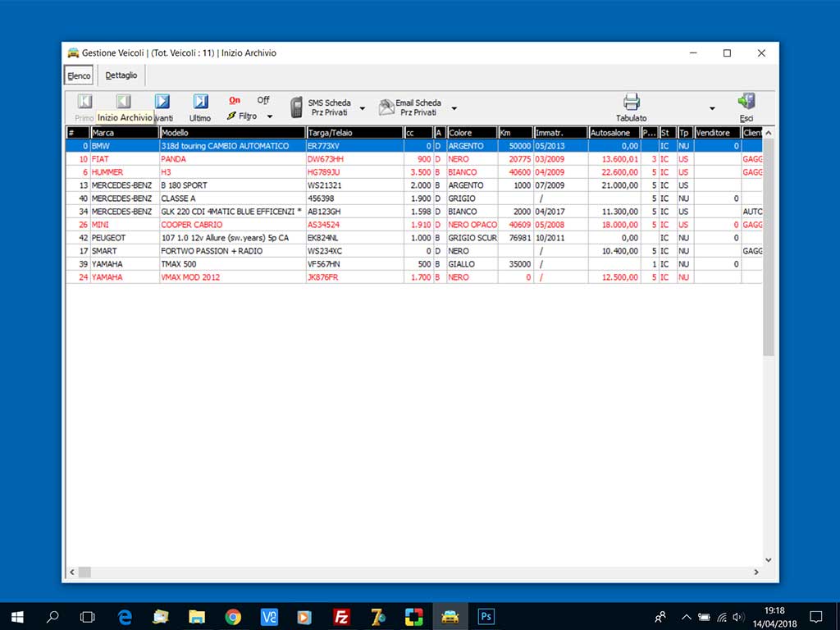Click the vertical scrollbar thumb

[768, 246]
